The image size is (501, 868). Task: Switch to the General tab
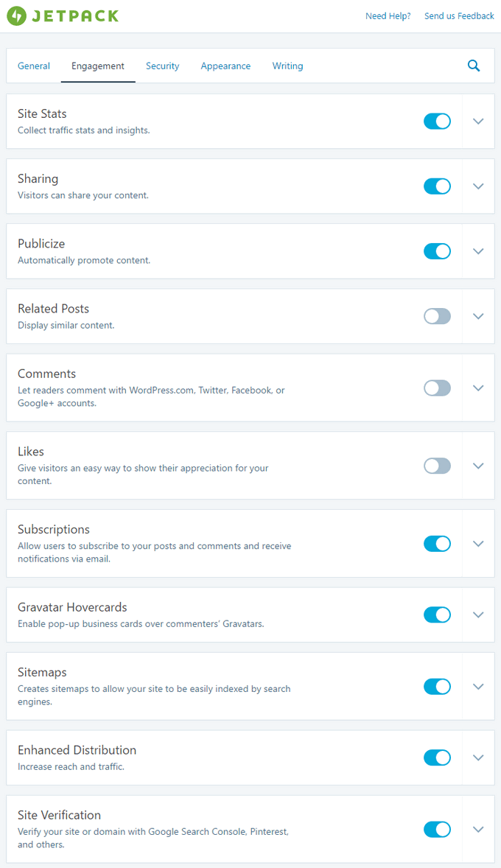34,66
